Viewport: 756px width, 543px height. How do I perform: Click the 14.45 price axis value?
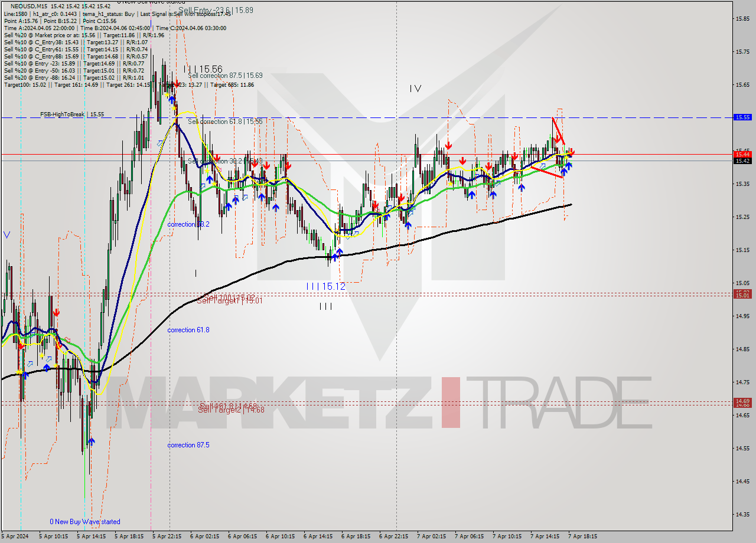click(742, 482)
